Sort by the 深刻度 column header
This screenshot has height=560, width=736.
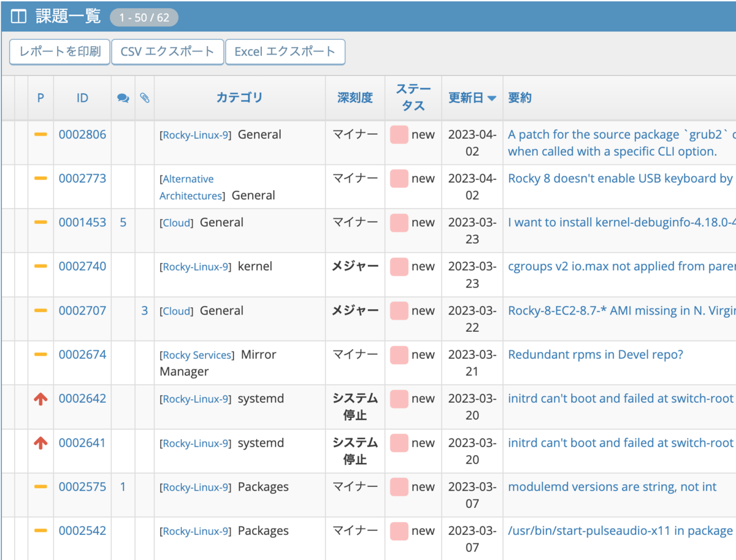355,98
